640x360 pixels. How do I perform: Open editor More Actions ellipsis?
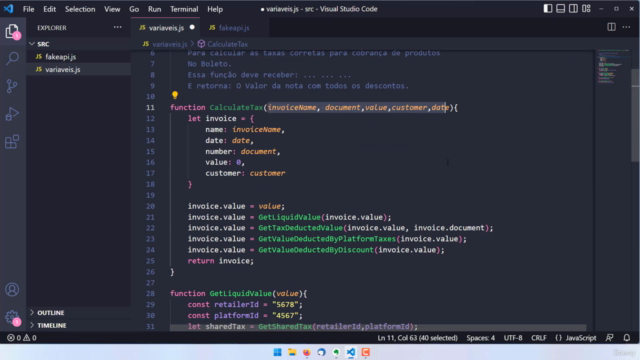tap(626, 27)
